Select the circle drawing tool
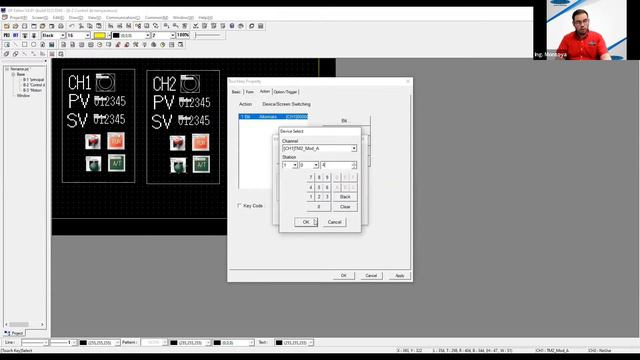This screenshot has height=360, width=640. [33, 44]
